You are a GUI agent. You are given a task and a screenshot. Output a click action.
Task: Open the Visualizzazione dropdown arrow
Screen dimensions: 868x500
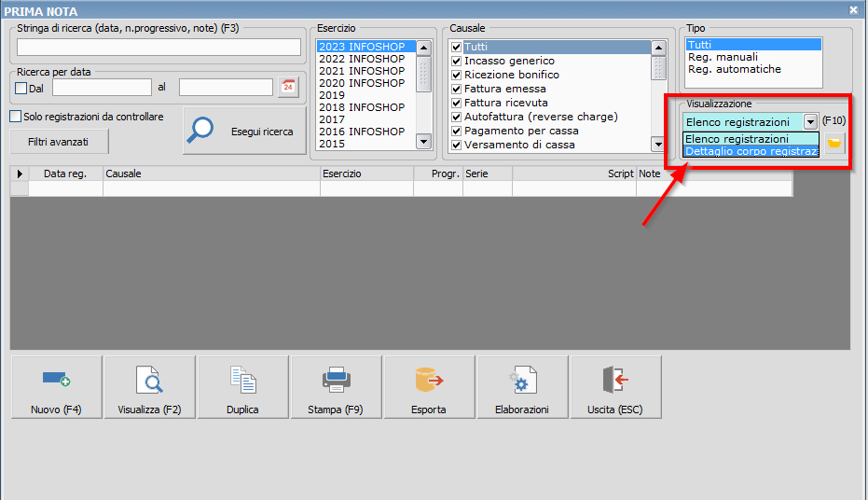[810, 122]
